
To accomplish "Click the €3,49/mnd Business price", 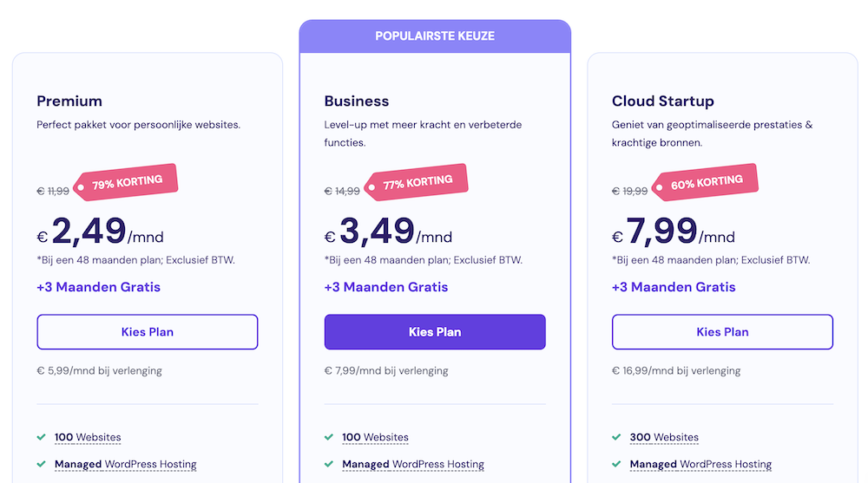I will coord(388,232).
